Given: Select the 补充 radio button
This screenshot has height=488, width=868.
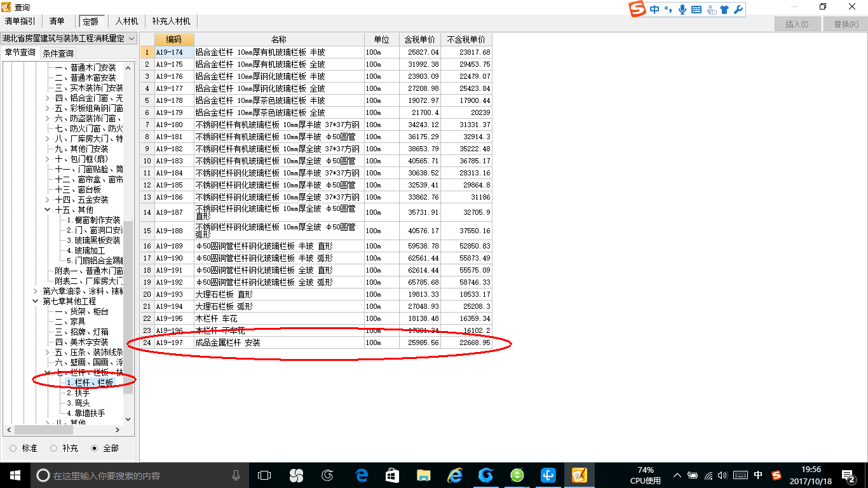Looking at the screenshot, I should (x=54, y=448).
